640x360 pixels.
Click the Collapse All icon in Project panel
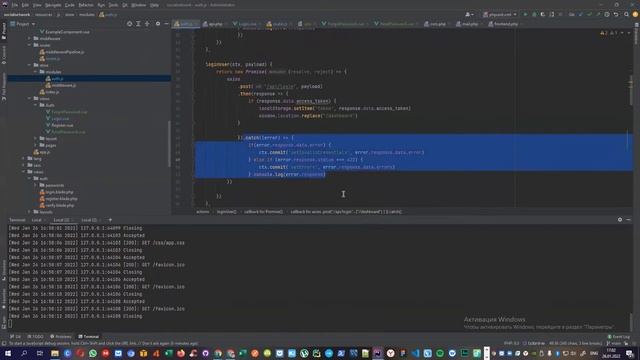coord(147,24)
